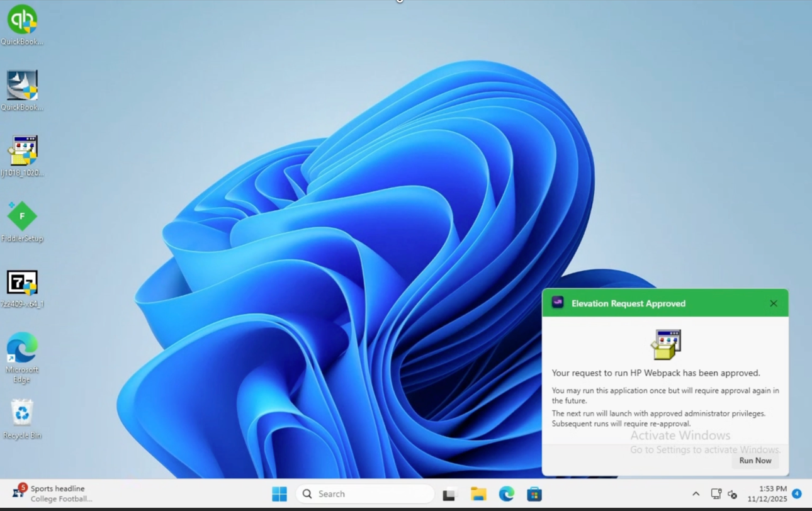This screenshot has height=511, width=812.
Task: Open the Windows Start menu
Action: pyautogui.click(x=279, y=494)
